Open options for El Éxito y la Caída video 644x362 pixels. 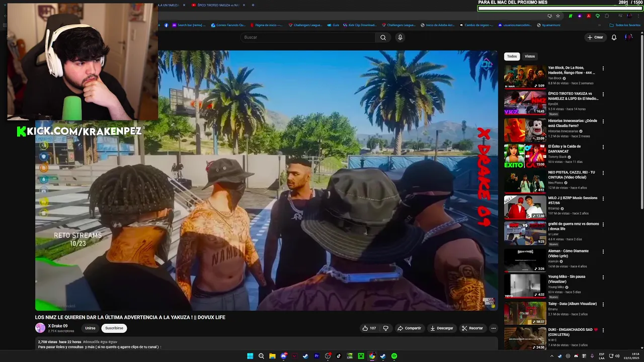[x=603, y=147]
